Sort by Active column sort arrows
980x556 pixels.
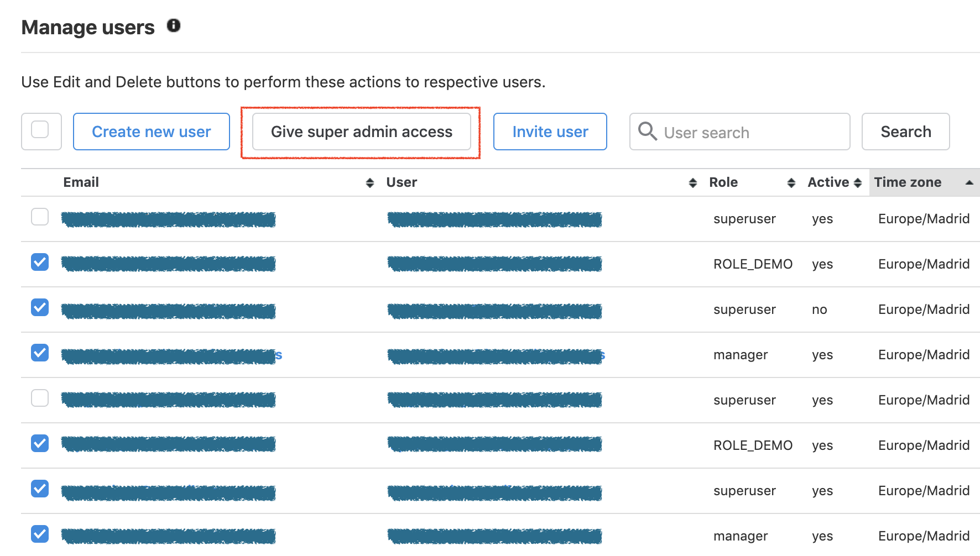(x=858, y=183)
